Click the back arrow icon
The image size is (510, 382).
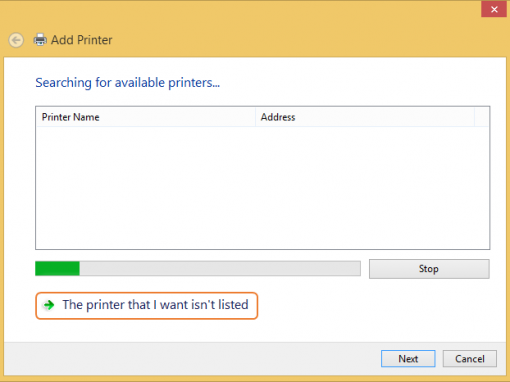(x=16, y=40)
